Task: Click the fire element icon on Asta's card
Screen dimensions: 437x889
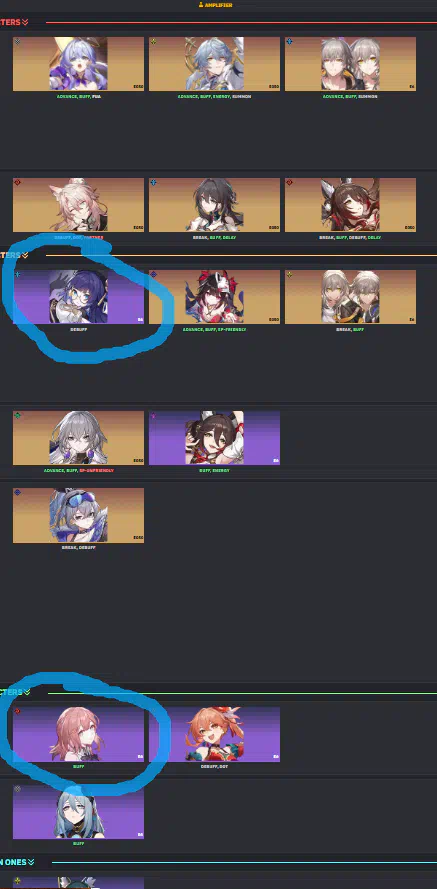Action: pyautogui.click(x=17, y=712)
